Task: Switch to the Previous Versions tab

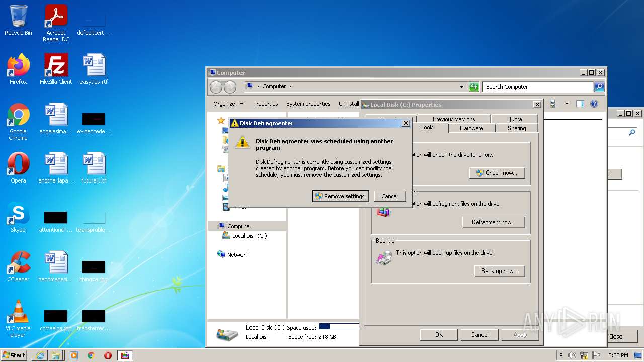Action: (x=453, y=119)
